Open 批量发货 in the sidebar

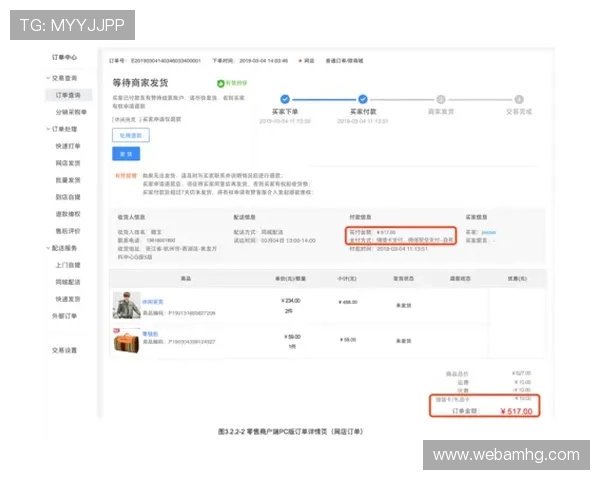click(x=68, y=180)
